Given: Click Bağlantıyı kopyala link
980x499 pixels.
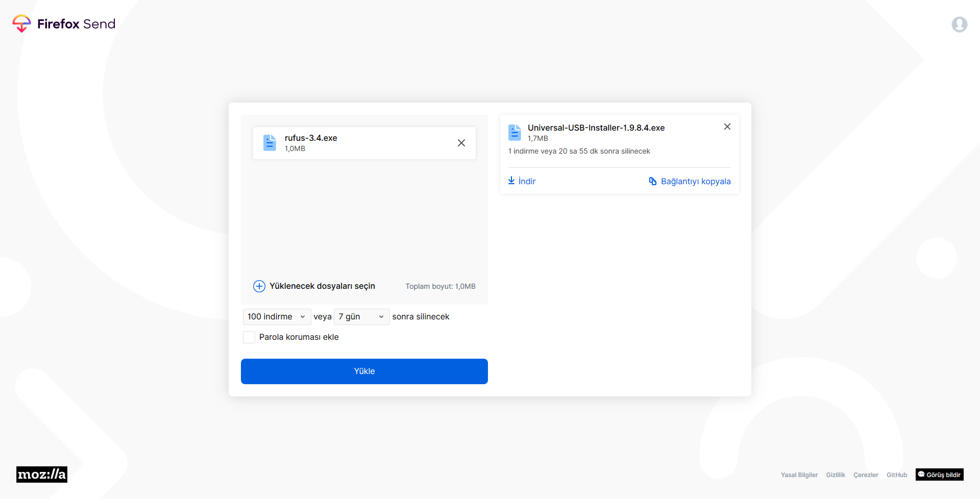Looking at the screenshot, I should 690,181.
